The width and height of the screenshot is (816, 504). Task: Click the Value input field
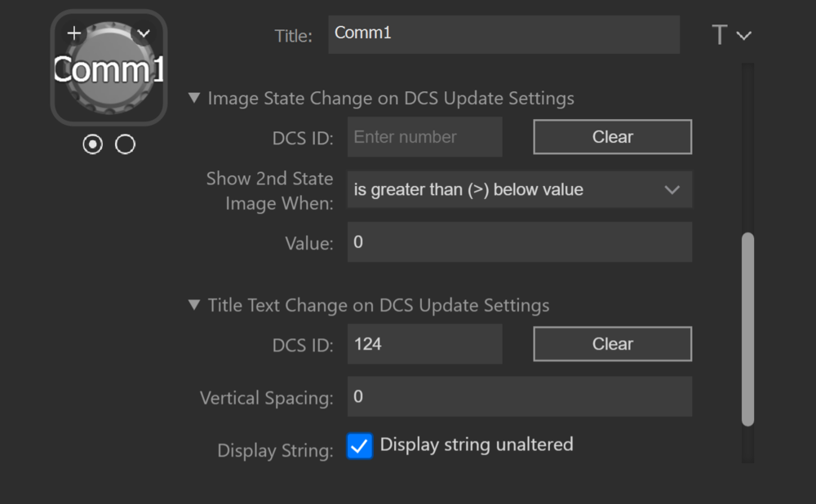tap(519, 242)
